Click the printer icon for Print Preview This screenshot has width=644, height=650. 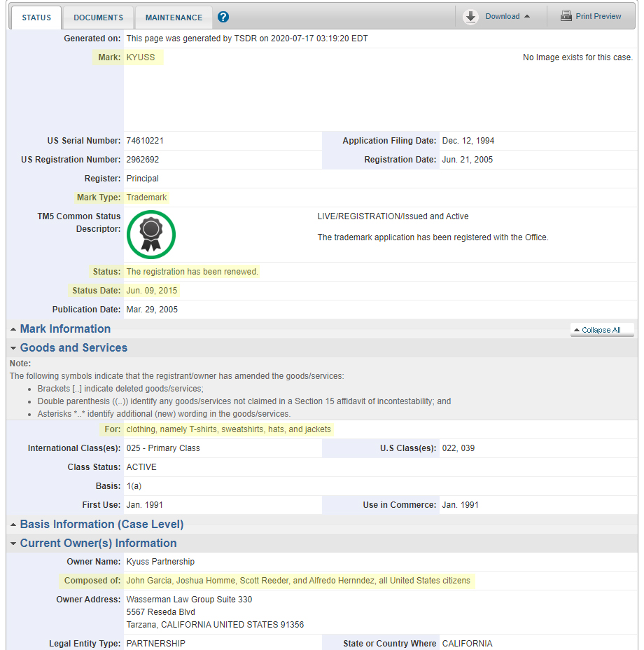[x=566, y=16]
